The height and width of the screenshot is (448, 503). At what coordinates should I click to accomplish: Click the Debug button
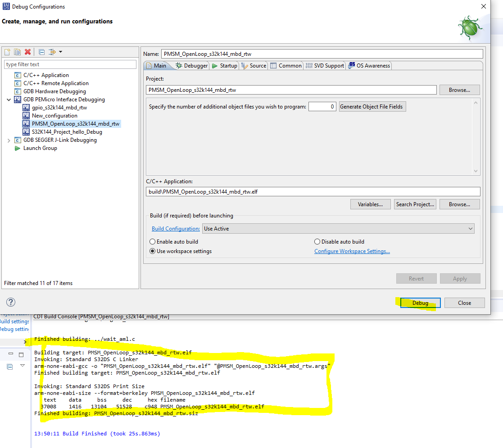(x=420, y=303)
